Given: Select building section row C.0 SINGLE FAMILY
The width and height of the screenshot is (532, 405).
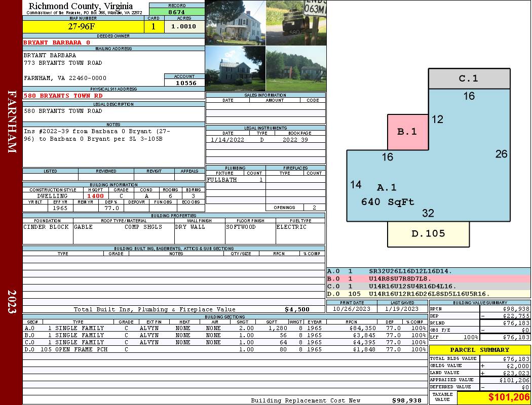Looking at the screenshot, I should (x=224, y=342).
